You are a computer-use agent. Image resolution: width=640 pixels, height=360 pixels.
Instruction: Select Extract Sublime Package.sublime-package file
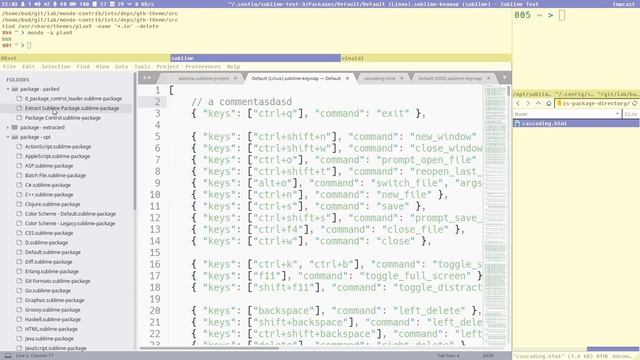click(x=72, y=108)
